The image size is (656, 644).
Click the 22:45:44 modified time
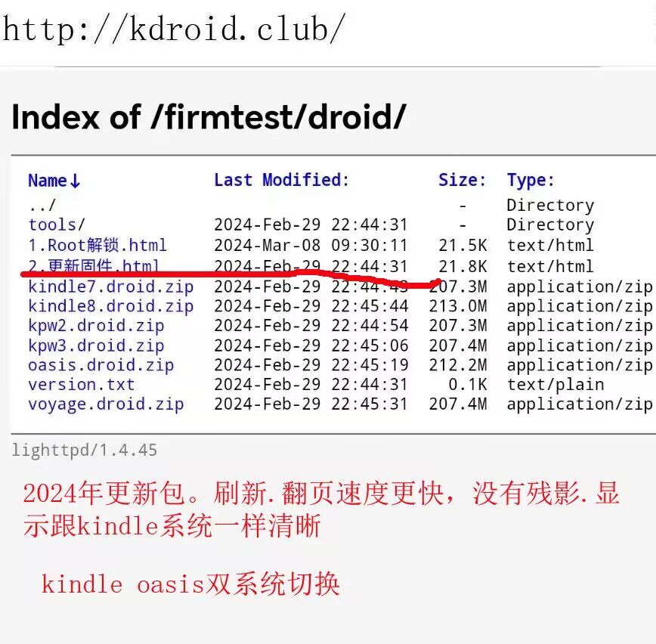pyautogui.click(x=370, y=306)
